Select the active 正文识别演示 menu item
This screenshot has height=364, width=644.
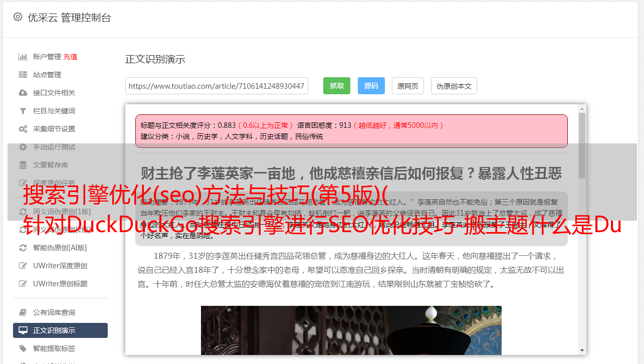coord(60,330)
